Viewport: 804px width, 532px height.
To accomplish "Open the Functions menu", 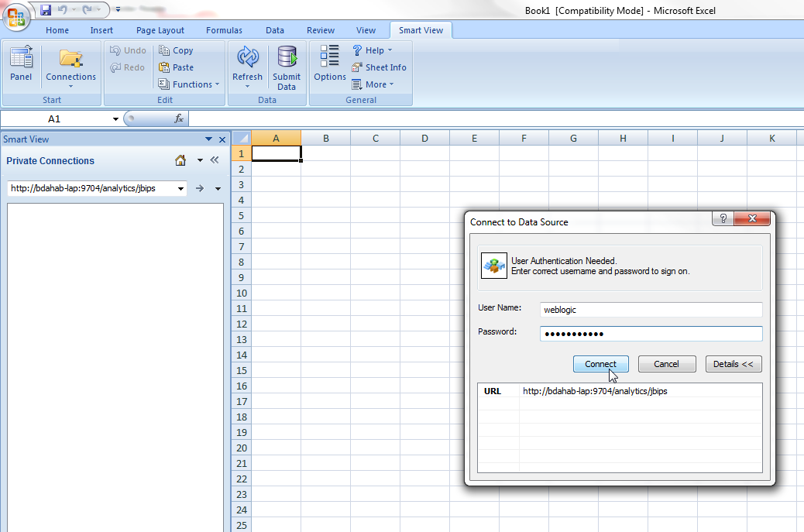I will (x=189, y=84).
